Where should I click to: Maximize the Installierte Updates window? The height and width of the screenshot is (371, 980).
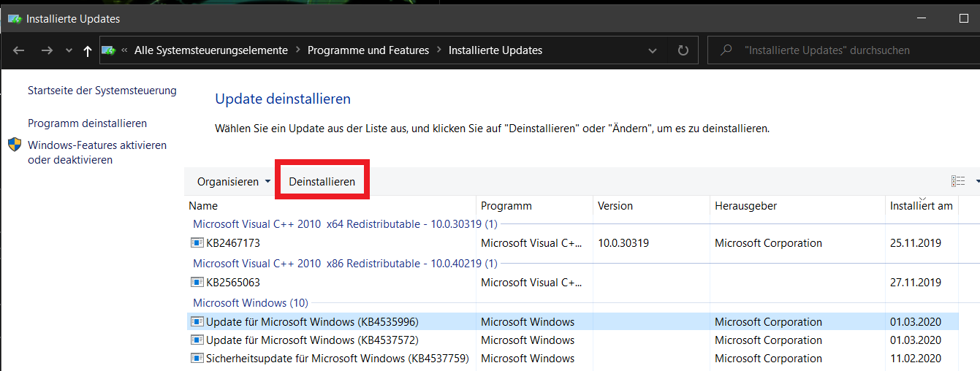click(x=964, y=19)
